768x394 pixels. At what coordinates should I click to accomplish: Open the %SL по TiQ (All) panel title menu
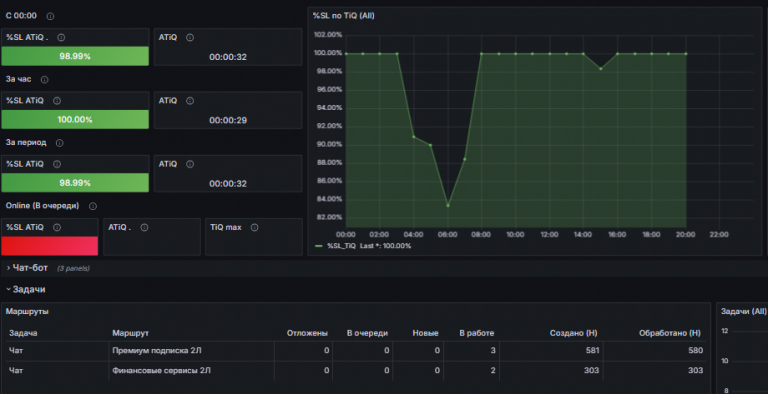(343, 16)
